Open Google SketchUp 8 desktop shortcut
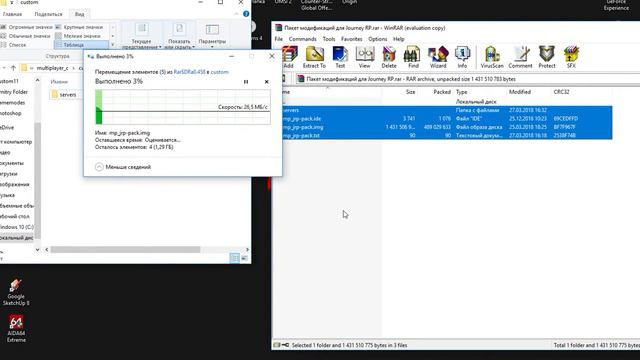 pyautogui.click(x=16, y=292)
